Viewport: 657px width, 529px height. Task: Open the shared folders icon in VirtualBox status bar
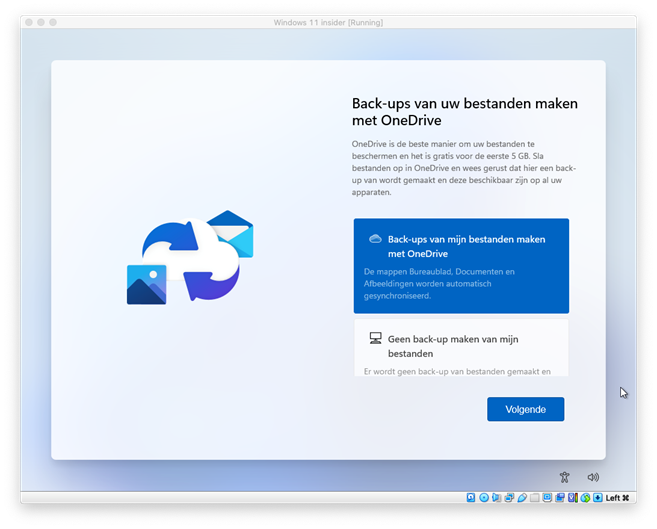(535, 498)
